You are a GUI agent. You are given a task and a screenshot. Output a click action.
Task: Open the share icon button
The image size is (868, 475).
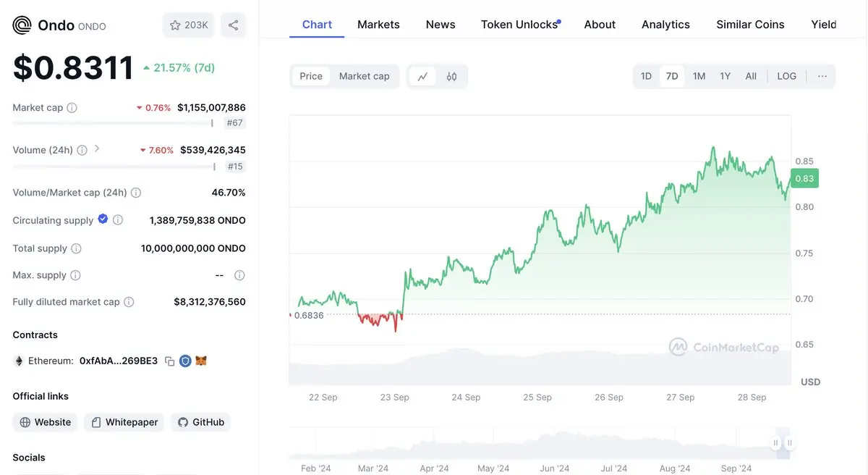(x=233, y=25)
